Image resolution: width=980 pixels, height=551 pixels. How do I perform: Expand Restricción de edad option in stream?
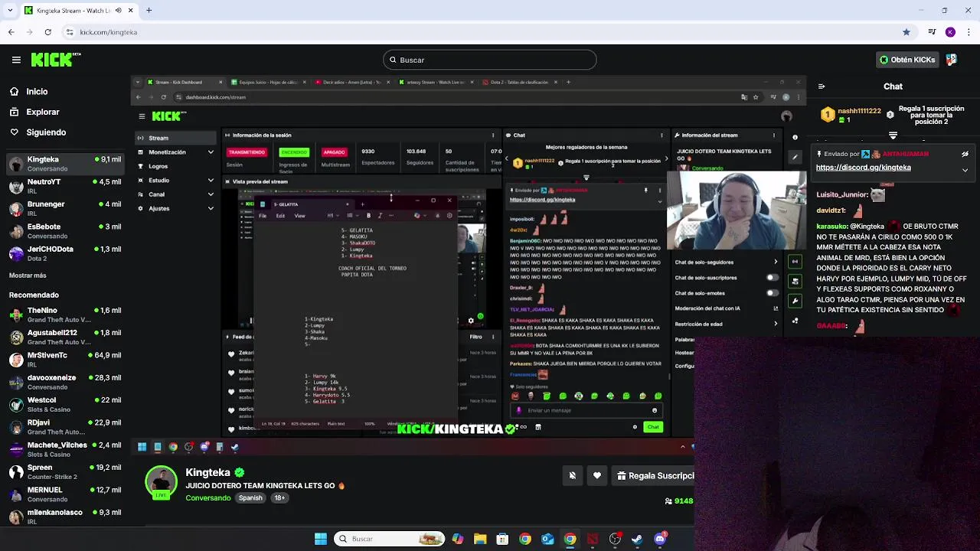pyautogui.click(x=776, y=324)
